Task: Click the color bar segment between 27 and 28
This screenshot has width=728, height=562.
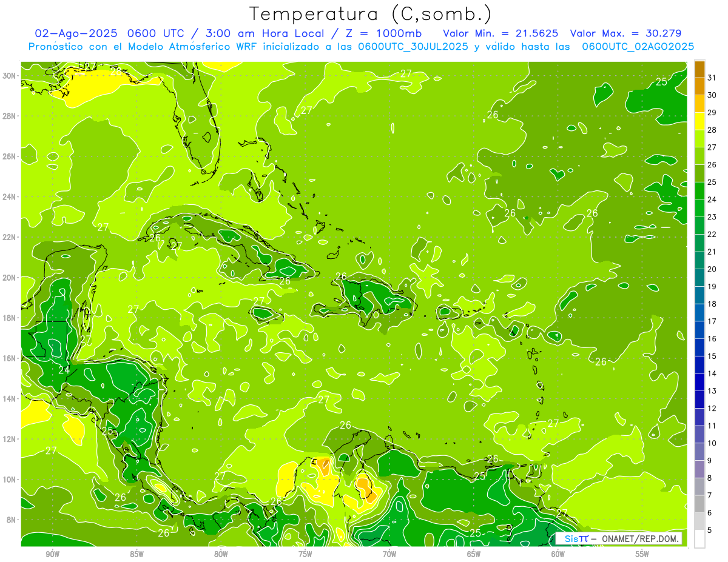Action: click(x=699, y=139)
